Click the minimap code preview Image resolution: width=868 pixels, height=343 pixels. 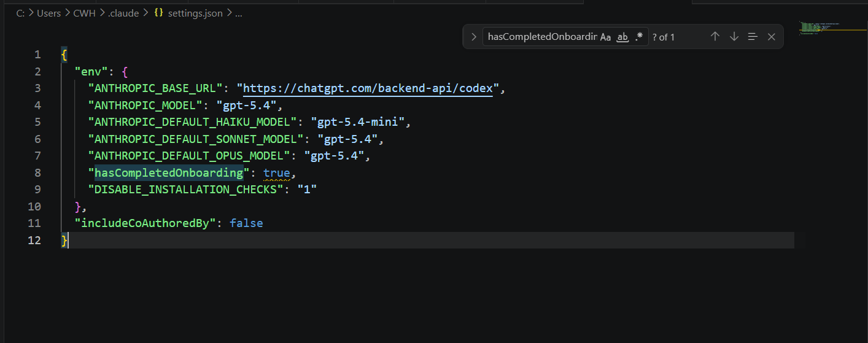point(823,28)
